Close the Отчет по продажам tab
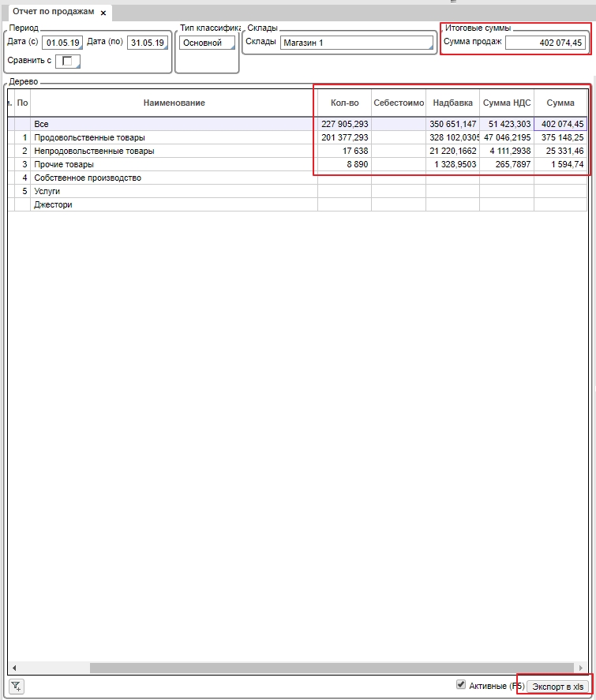The image size is (596, 700). 103,13
